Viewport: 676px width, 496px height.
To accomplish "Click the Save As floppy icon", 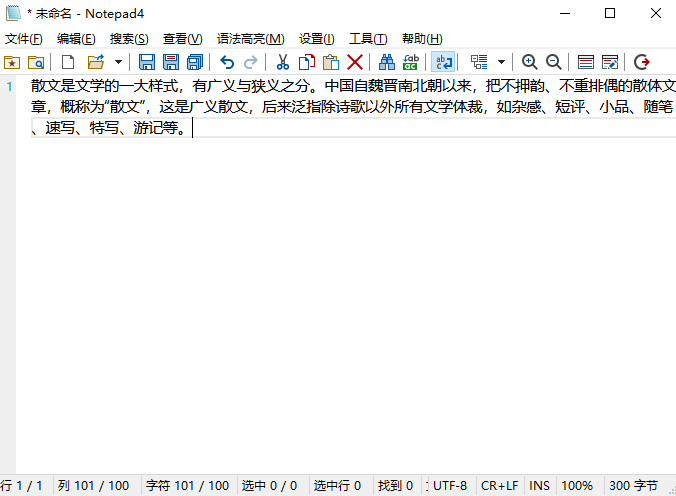I will 171,63.
